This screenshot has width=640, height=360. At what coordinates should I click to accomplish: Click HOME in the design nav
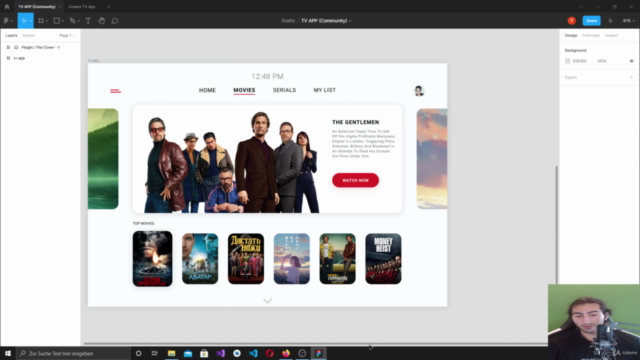(207, 90)
